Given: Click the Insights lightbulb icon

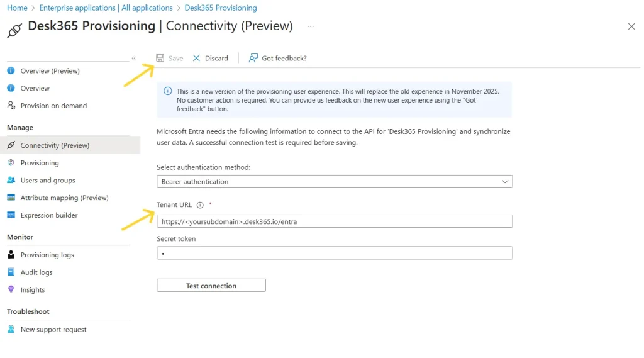Looking at the screenshot, I should click(11, 289).
